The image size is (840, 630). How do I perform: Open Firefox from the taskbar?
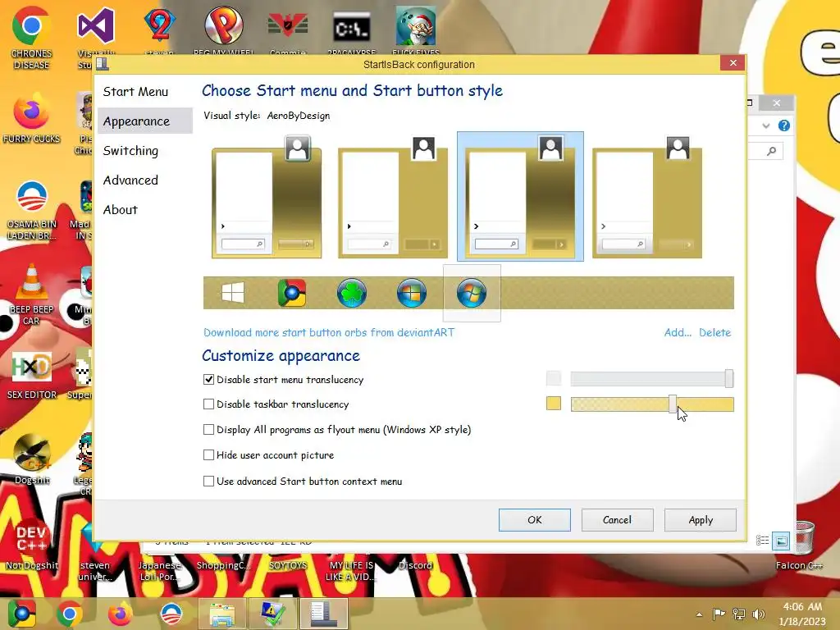point(120,614)
